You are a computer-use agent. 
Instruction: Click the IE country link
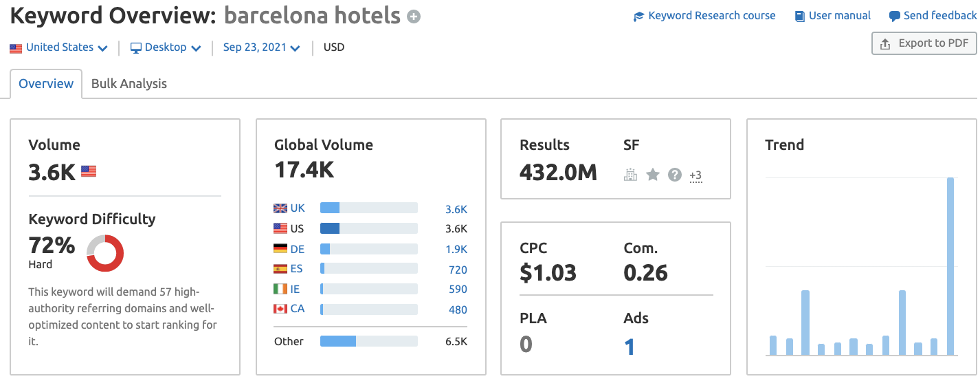coord(295,289)
